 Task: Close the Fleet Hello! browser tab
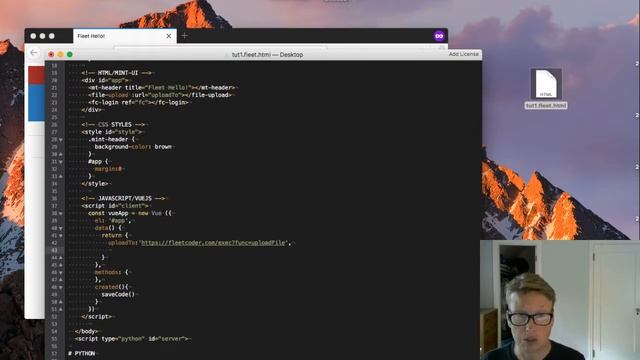pyautogui.click(x=169, y=36)
